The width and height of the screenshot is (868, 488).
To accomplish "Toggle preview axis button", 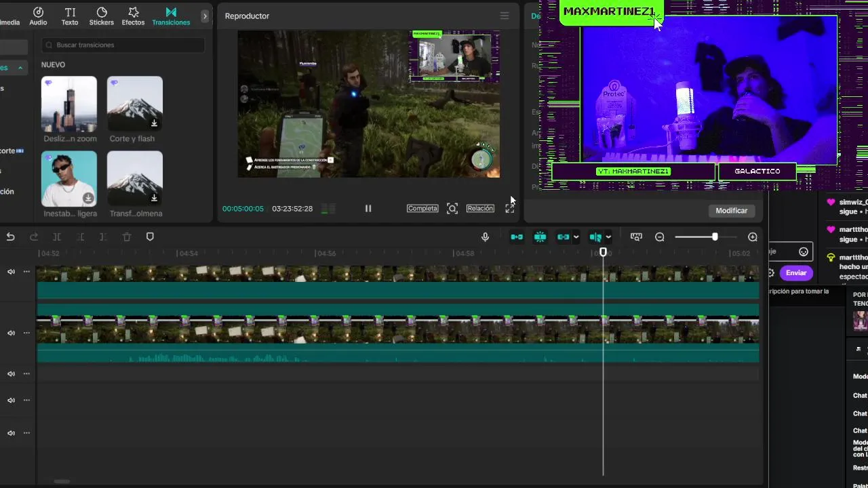I will 595,237.
